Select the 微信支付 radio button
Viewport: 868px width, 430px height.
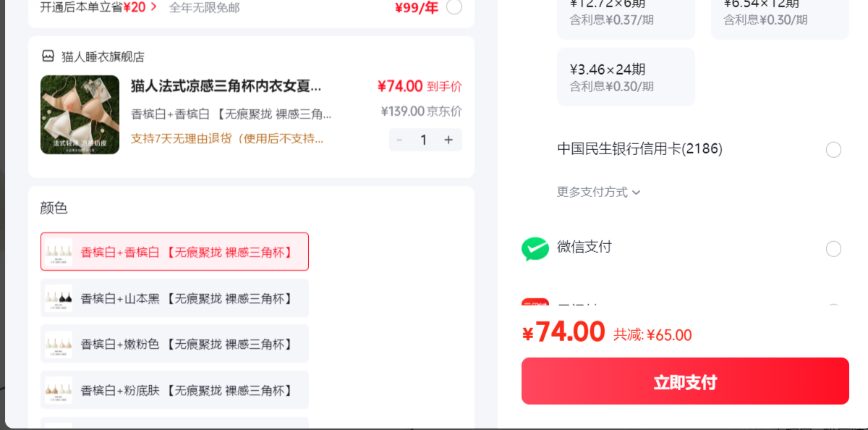click(833, 249)
